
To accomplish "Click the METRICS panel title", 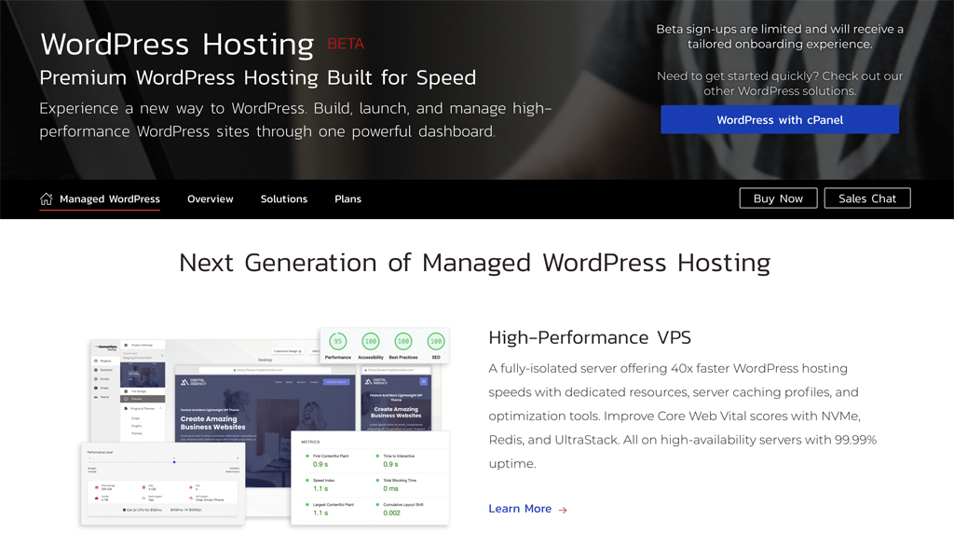I will coord(310,442).
